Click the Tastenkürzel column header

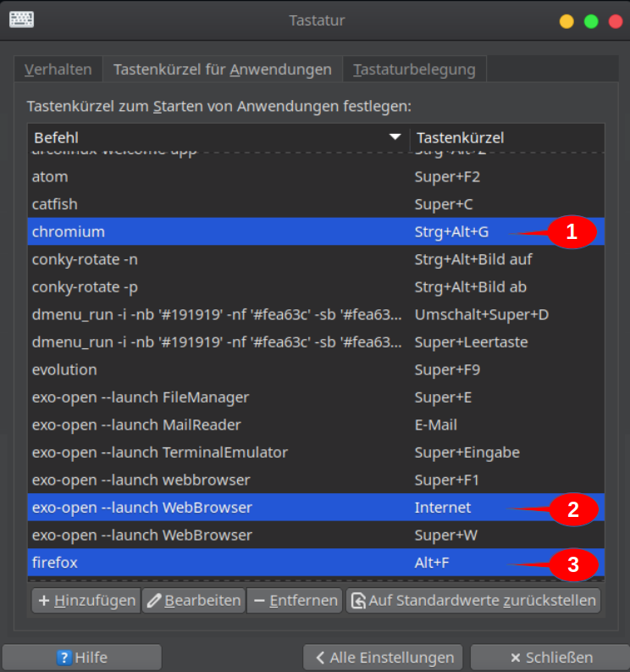pos(507,137)
